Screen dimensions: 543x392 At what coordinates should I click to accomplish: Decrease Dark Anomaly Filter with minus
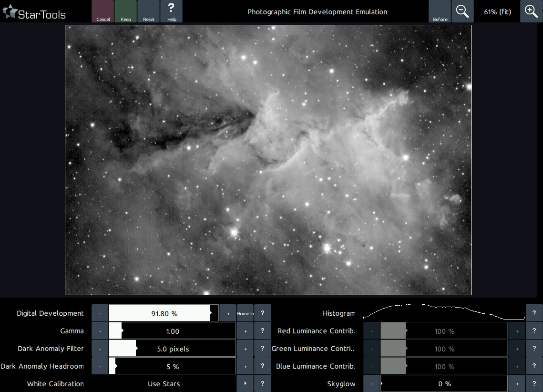(100, 349)
